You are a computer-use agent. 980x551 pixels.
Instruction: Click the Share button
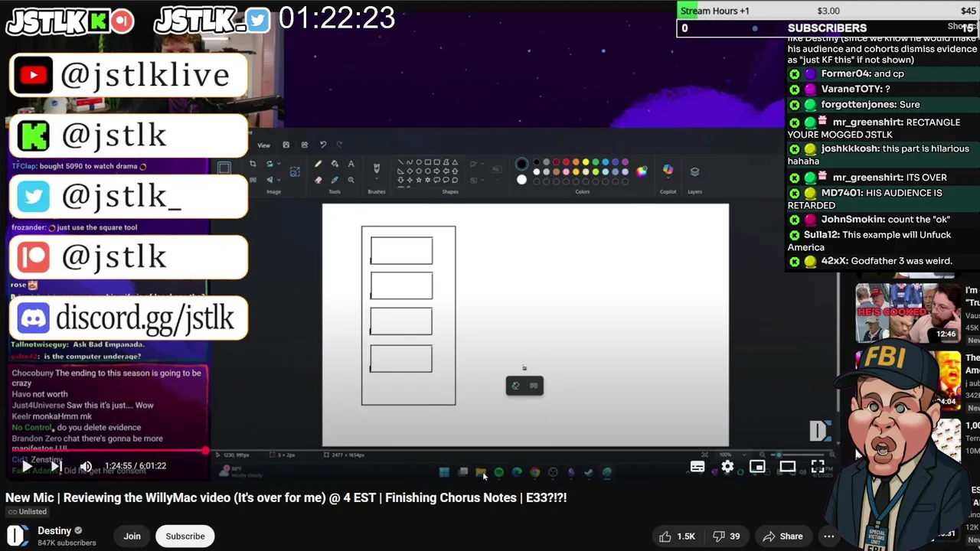pyautogui.click(x=782, y=536)
